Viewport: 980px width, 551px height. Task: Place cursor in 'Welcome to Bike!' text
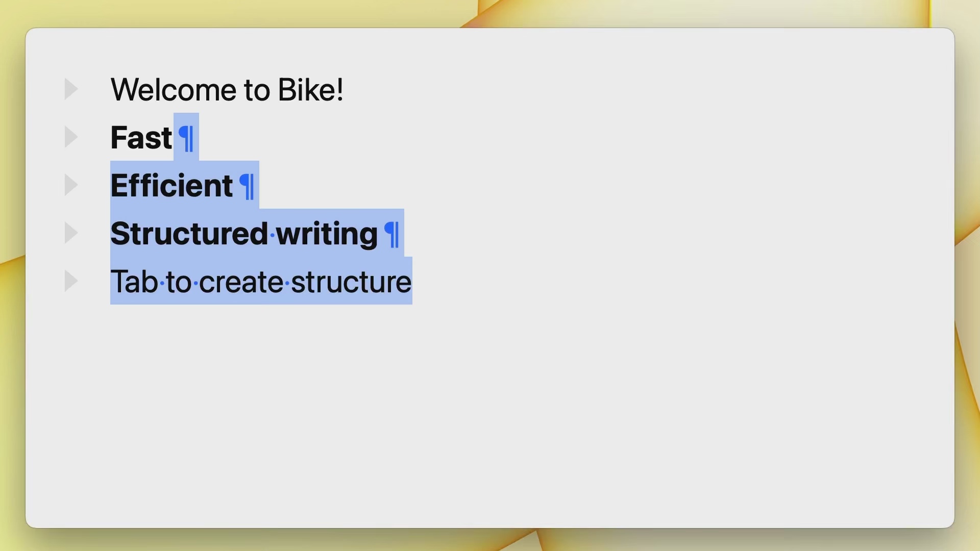(227, 90)
